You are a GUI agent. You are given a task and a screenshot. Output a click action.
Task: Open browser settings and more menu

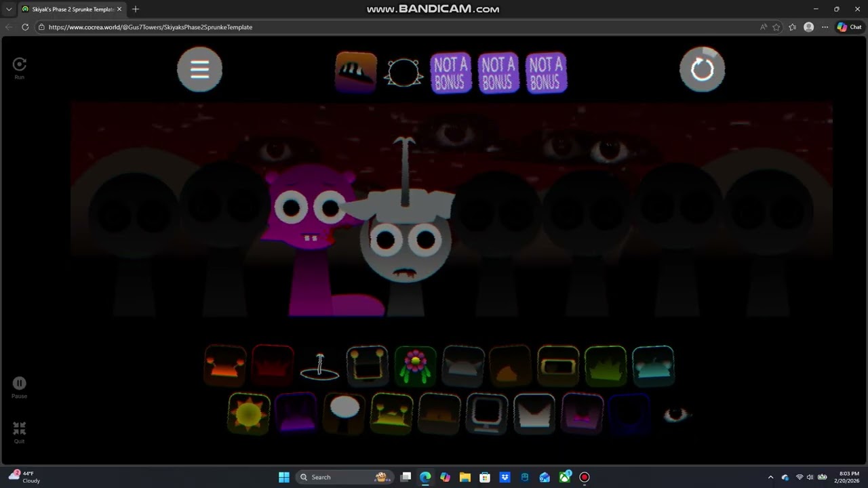click(825, 27)
